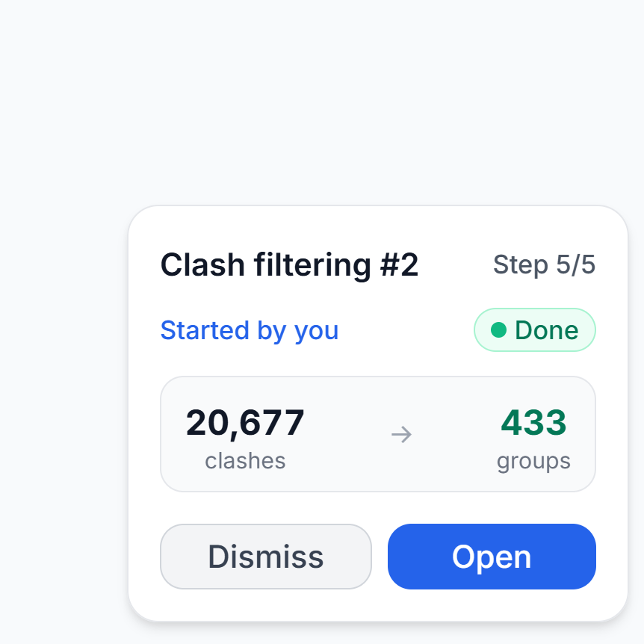The width and height of the screenshot is (644, 644).
Task: Click the 'Step 5/5' progress indicator
Action: pyautogui.click(x=544, y=264)
